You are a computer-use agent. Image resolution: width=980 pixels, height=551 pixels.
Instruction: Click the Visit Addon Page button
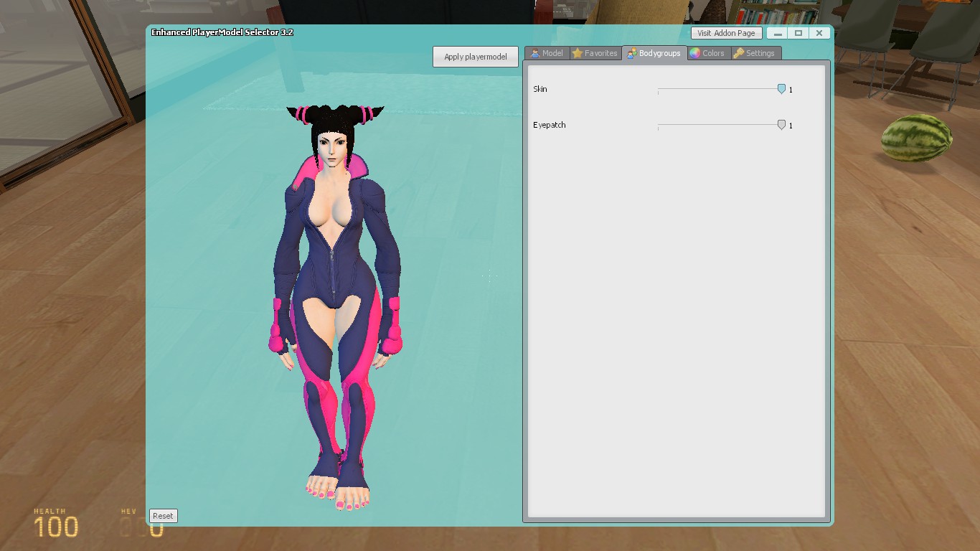click(726, 33)
